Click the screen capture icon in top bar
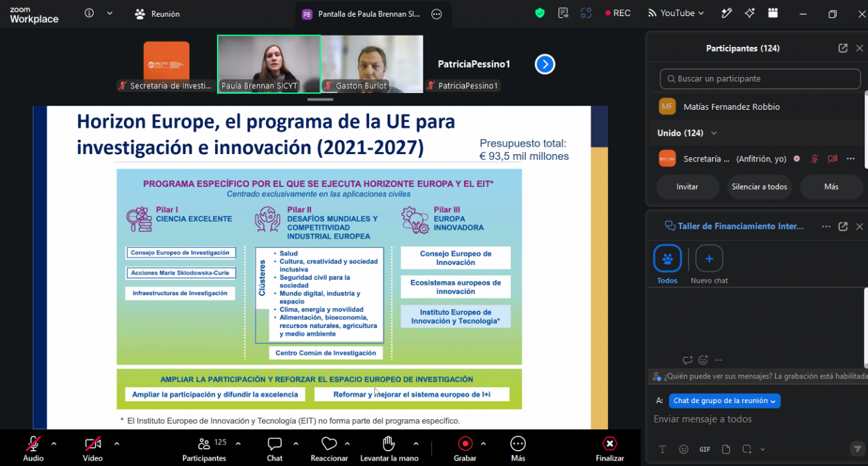This screenshot has height=466, width=868. [x=586, y=13]
